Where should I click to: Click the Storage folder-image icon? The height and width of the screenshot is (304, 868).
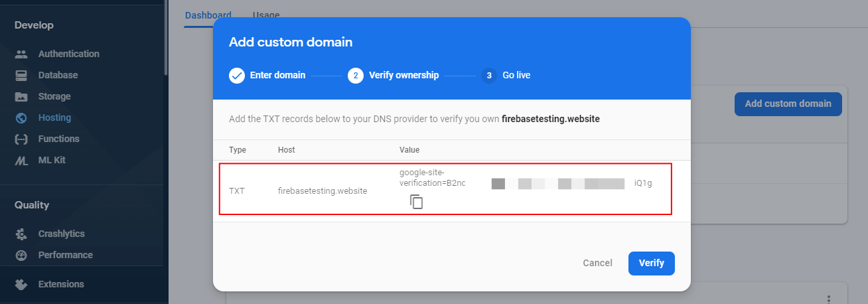[x=21, y=96]
